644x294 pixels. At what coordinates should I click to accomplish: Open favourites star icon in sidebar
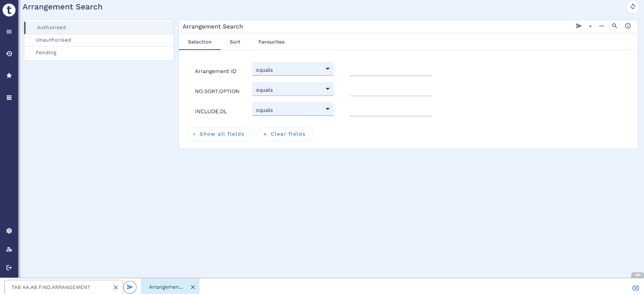pyautogui.click(x=9, y=76)
